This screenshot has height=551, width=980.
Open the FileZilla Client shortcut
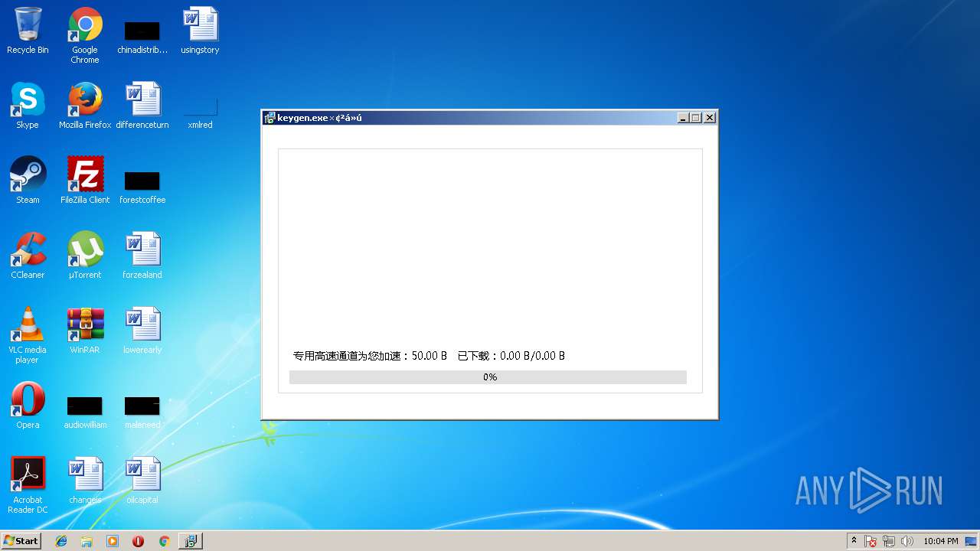(85, 181)
